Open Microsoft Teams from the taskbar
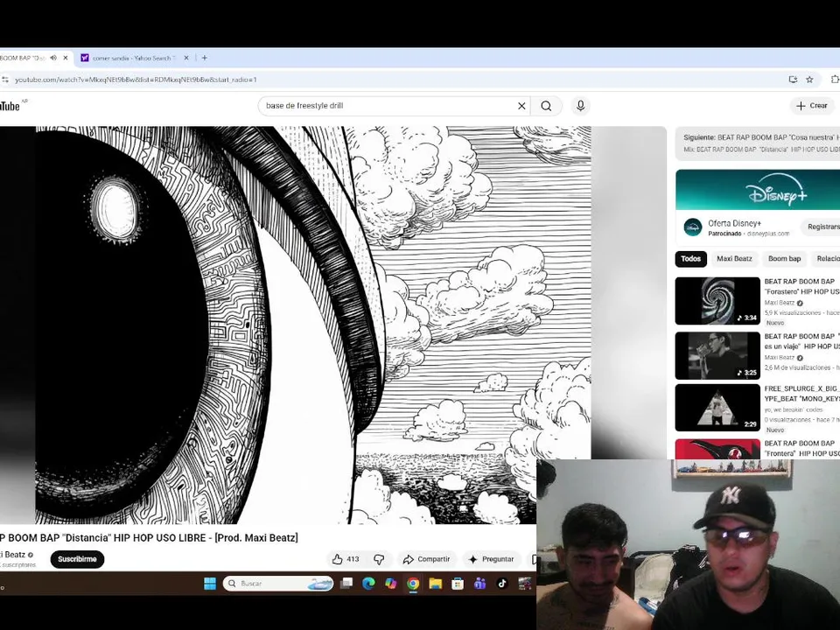The width and height of the screenshot is (840, 630). [480, 584]
